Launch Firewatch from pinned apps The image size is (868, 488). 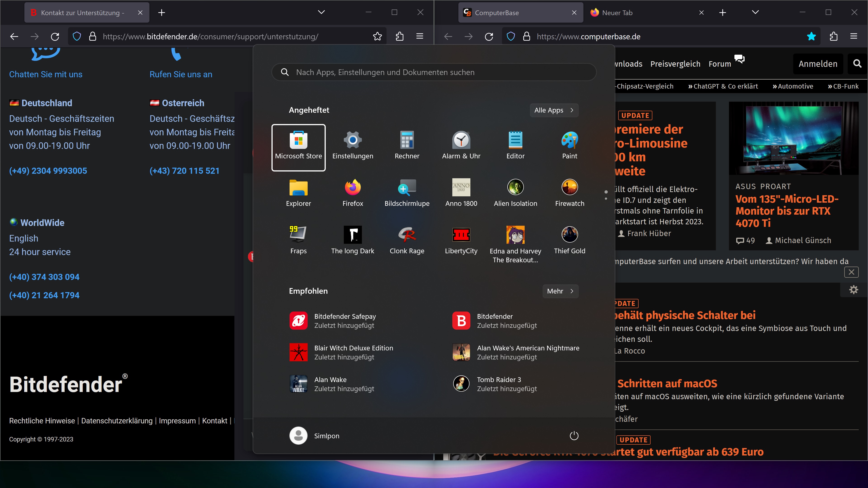(x=569, y=193)
